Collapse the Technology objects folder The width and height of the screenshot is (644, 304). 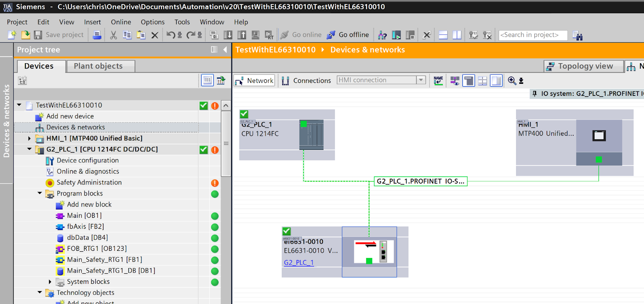coord(39,293)
